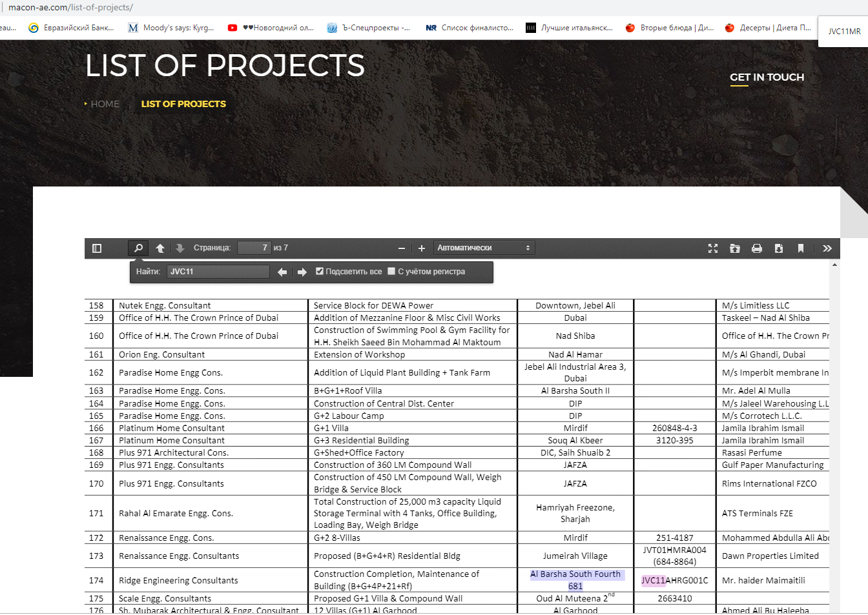868x615 pixels.
Task: Click the magnifier find icon
Action: click(x=138, y=248)
